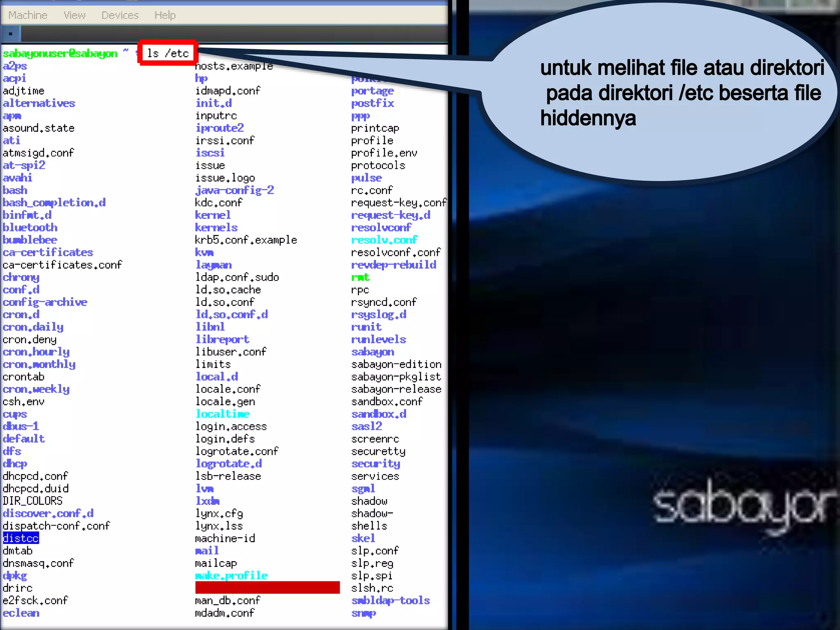Click the cyan 'resolv.conf' symlink
The image size is (840, 630).
coord(384,240)
